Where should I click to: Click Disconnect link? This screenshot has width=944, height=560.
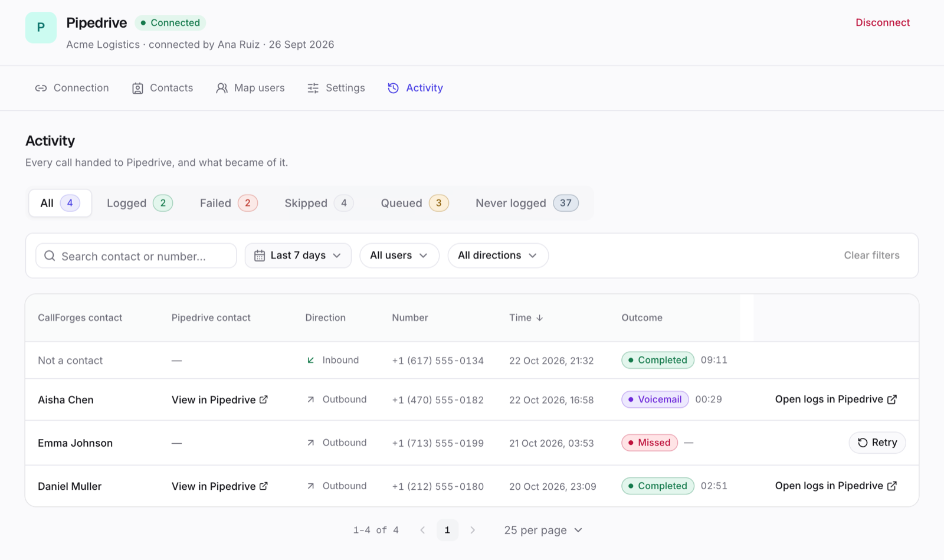click(883, 22)
